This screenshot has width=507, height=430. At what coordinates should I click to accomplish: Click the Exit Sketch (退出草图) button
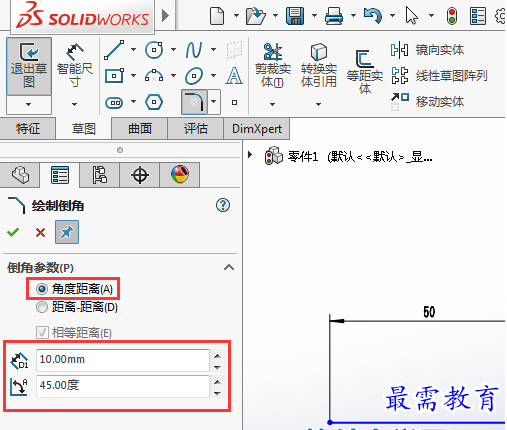29,66
